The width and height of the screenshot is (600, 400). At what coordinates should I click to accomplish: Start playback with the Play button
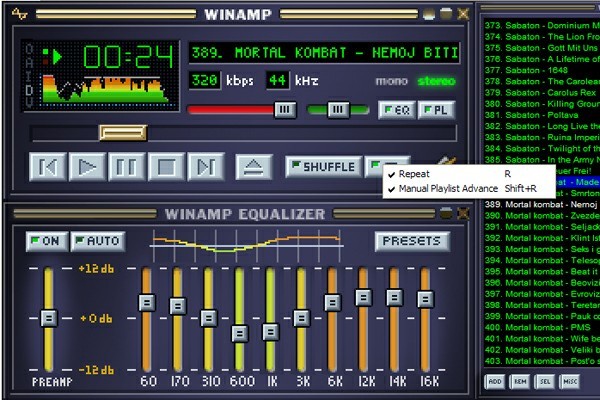click(x=87, y=167)
